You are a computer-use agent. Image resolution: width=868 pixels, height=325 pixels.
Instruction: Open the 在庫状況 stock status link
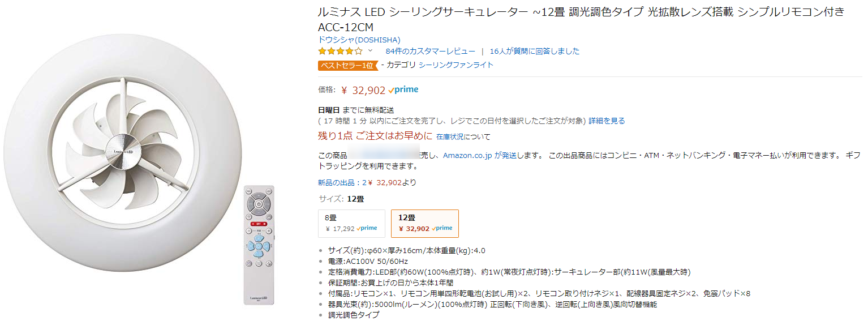pyautogui.click(x=450, y=137)
